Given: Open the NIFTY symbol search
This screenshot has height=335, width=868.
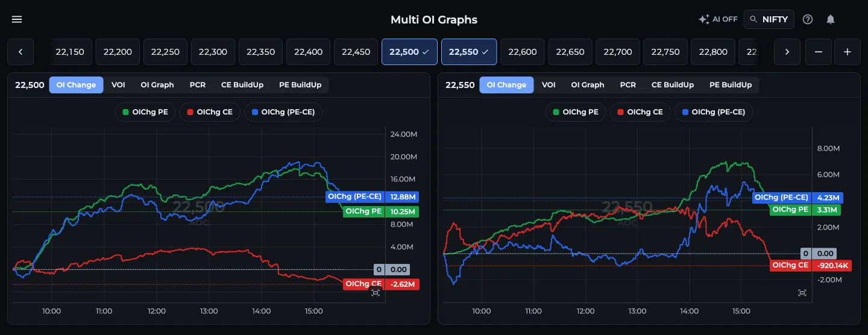Looking at the screenshot, I should 769,19.
